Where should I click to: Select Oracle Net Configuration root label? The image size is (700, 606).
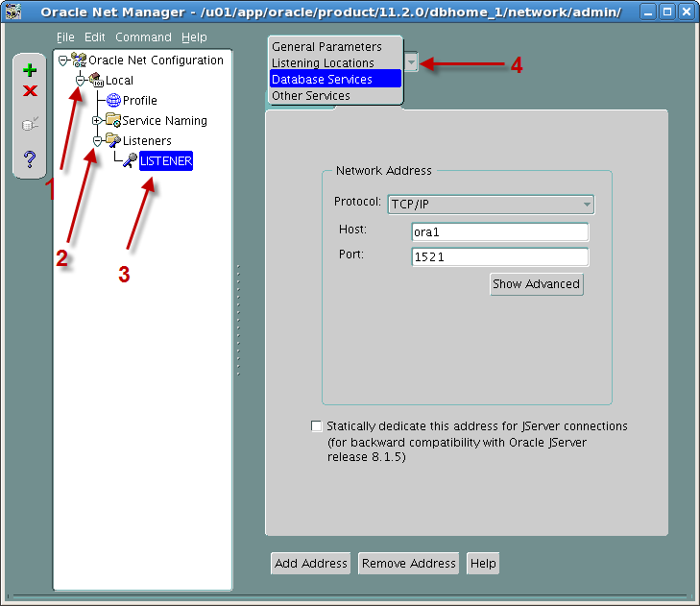tap(156, 60)
